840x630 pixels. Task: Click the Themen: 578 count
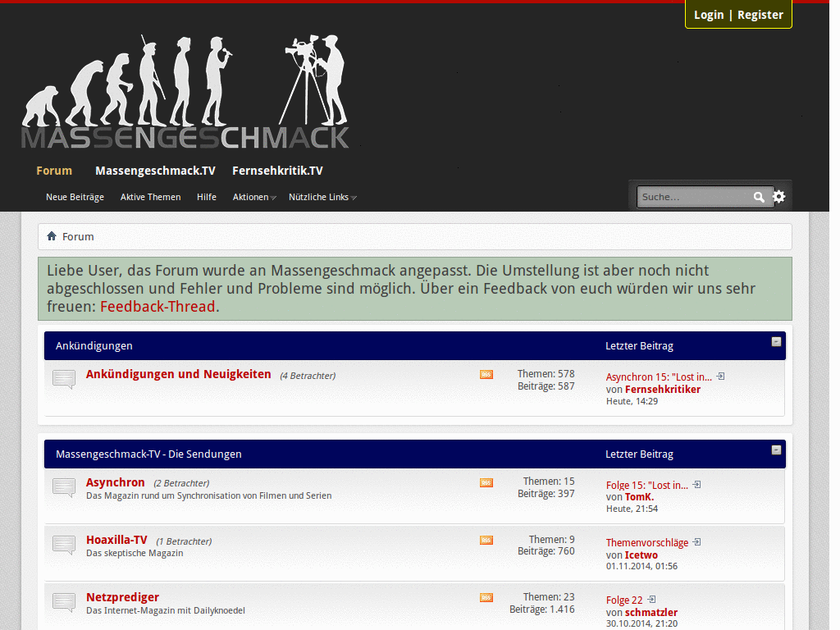coord(546,374)
